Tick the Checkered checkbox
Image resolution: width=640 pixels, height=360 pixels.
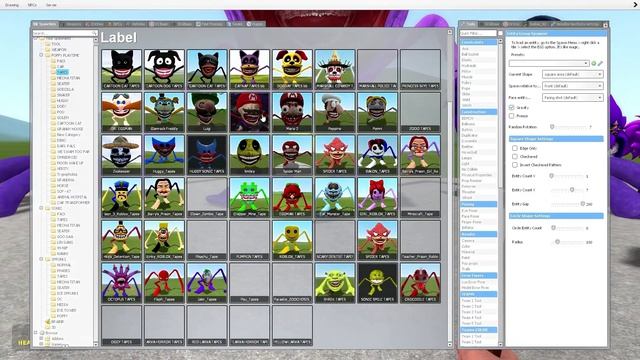click(x=515, y=156)
